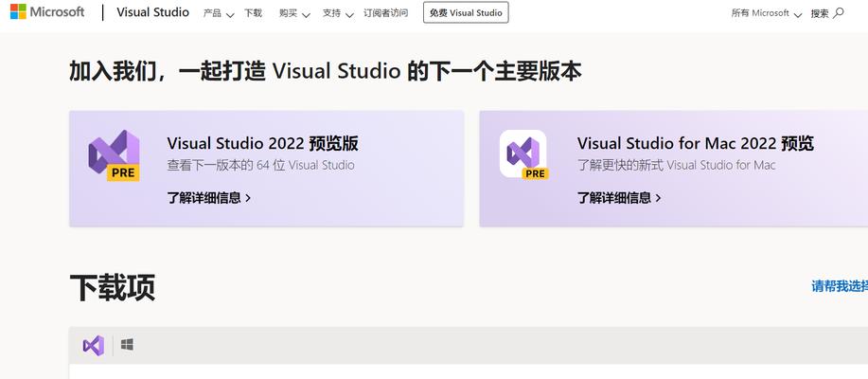
Task: Select the Visual Studio tab icon in downloads
Action: [x=93, y=345]
